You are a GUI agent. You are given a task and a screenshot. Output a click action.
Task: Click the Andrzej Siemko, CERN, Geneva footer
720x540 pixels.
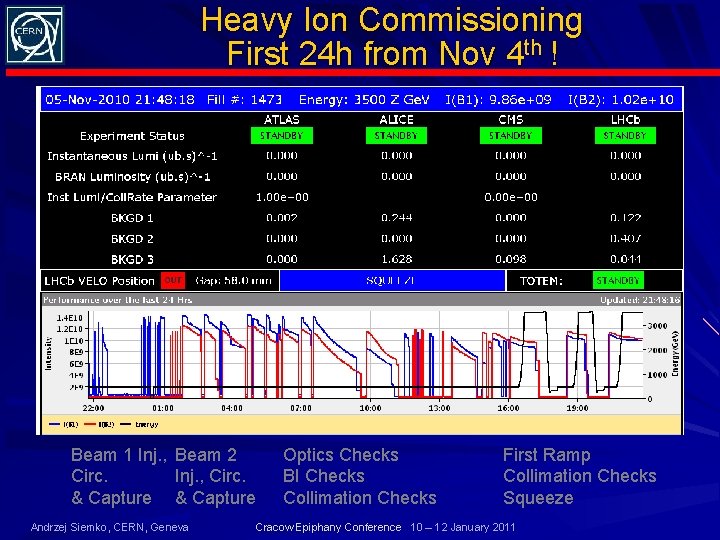109,527
